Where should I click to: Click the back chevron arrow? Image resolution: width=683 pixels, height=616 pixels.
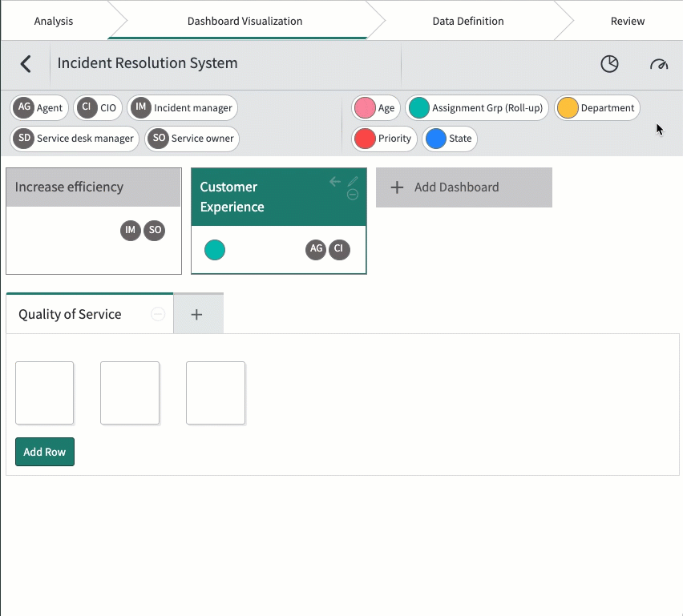(x=26, y=64)
